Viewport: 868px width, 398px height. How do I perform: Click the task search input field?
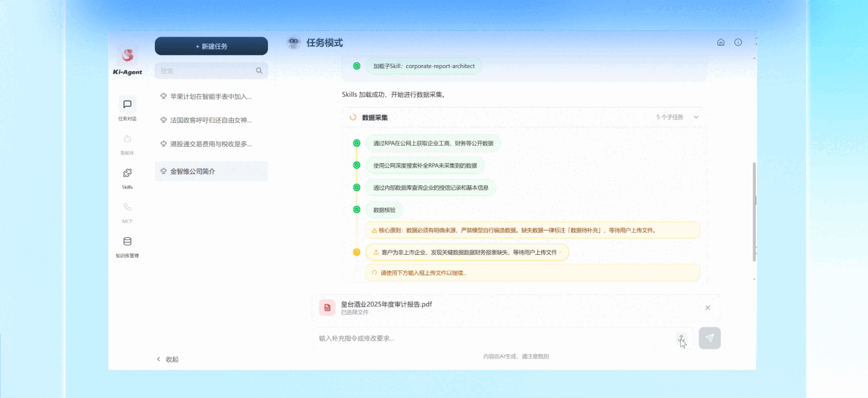tap(206, 71)
